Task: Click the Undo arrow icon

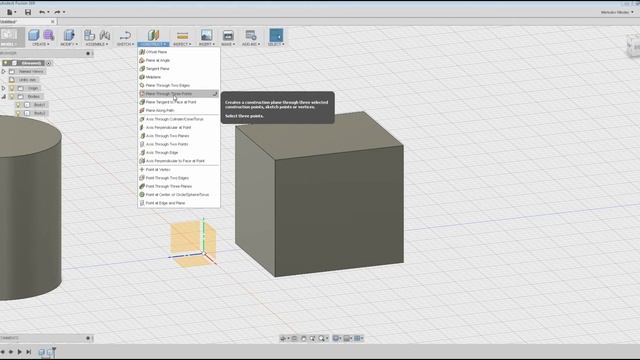Action: coord(42,12)
